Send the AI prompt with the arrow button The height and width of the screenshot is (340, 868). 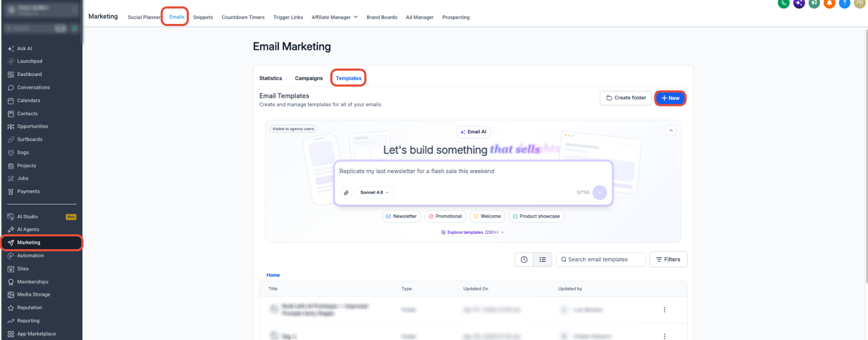[599, 192]
